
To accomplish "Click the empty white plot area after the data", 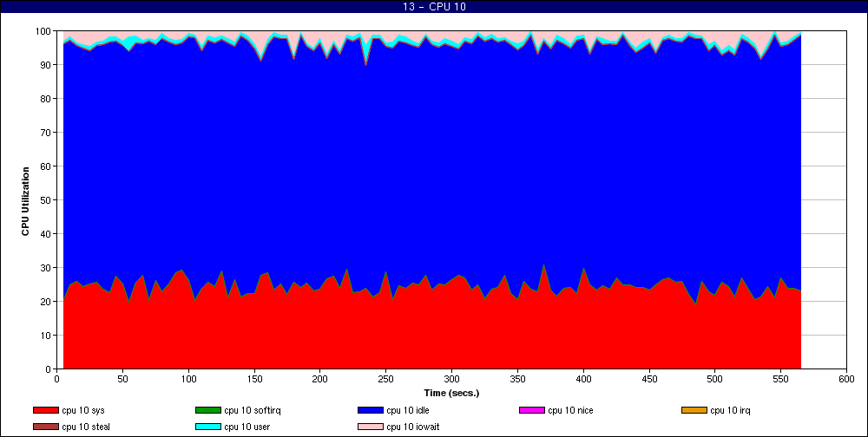I will (x=823, y=199).
